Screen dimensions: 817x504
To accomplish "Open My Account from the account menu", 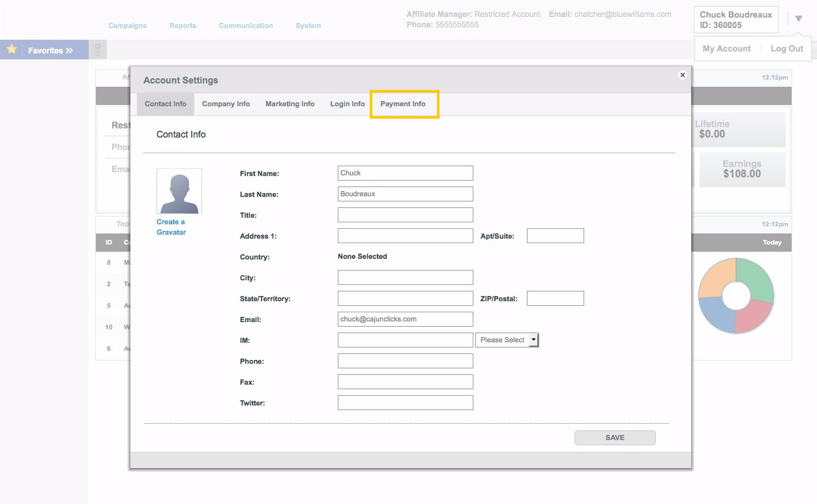I will (x=726, y=48).
